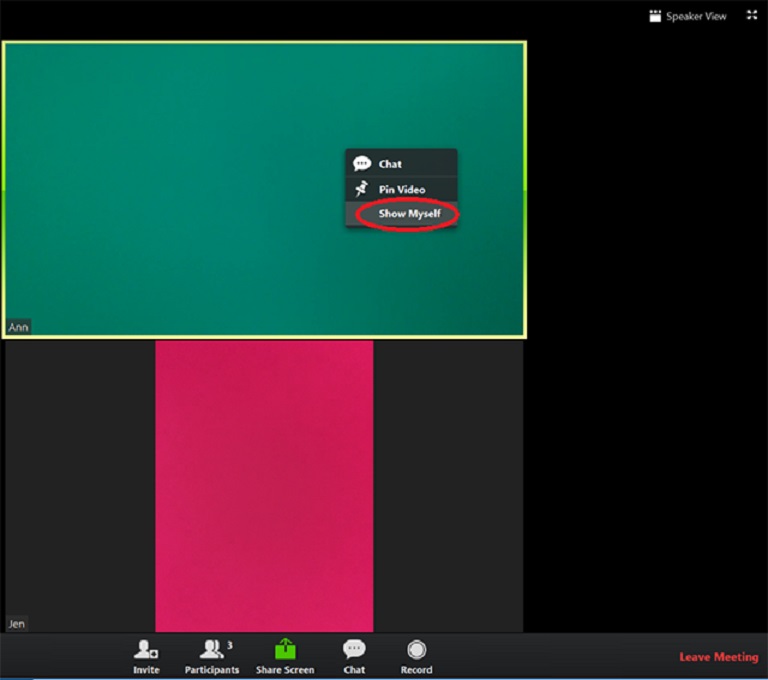Click the Ann name label
768x680 pixels.
pyautogui.click(x=19, y=327)
